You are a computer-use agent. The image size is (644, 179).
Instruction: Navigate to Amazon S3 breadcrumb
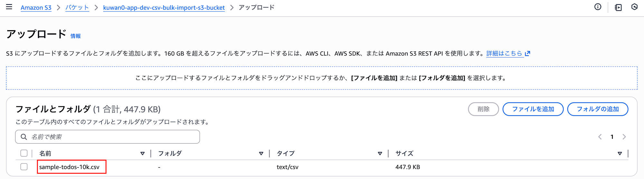tap(36, 7)
